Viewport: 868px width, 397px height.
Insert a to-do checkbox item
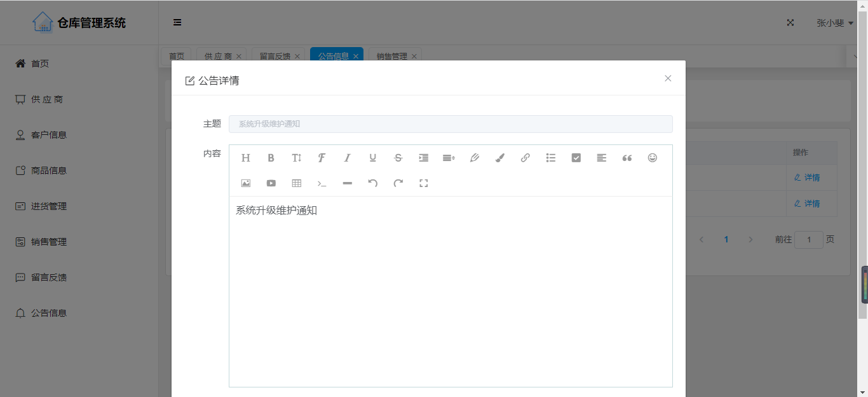tap(576, 158)
